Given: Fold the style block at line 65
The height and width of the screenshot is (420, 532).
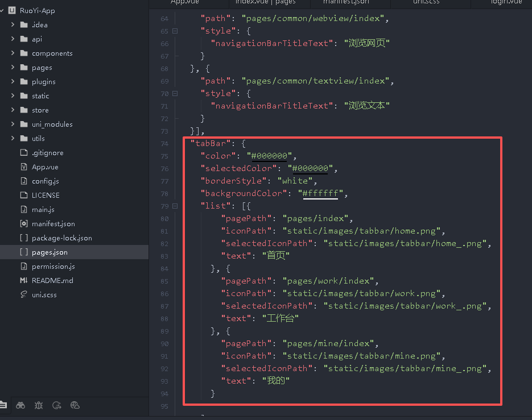Looking at the screenshot, I should [175, 31].
